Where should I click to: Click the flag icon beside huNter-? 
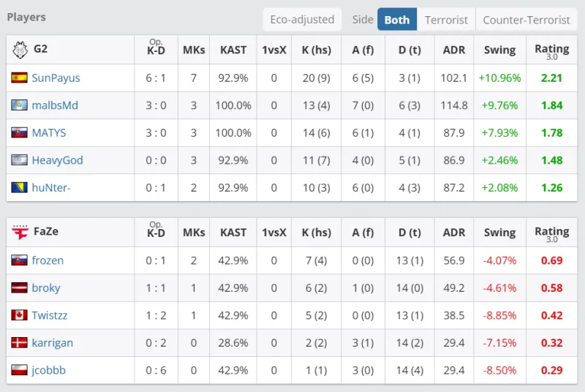coord(19,188)
